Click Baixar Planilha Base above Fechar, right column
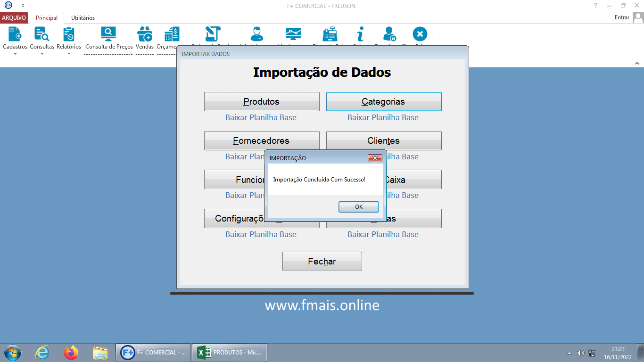 click(383, 234)
